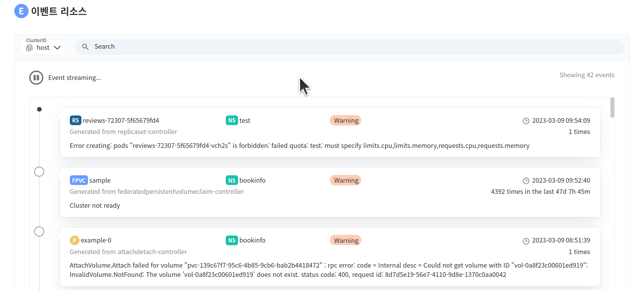This screenshot has height=290, width=644.
Task: Click 'Event streaming...' label
Action: [74, 78]
